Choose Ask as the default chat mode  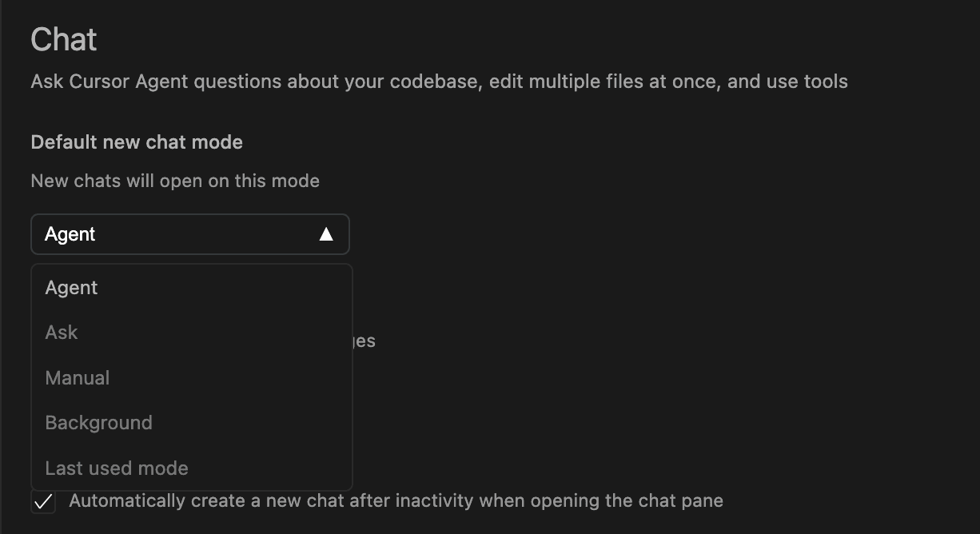pos(61,333)
